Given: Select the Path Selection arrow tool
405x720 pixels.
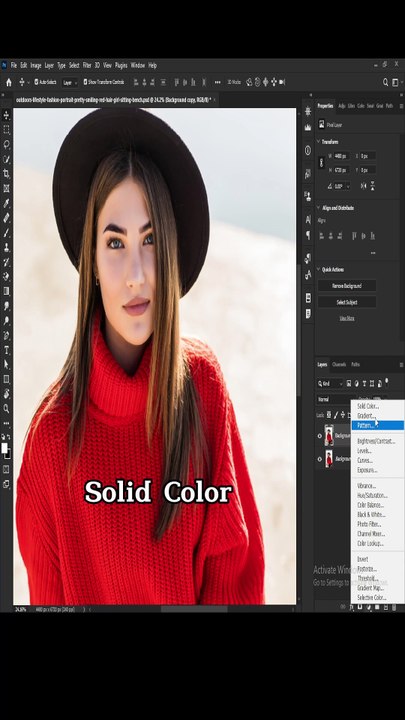Looking at the screenshot, I should (x=6, y=365).
